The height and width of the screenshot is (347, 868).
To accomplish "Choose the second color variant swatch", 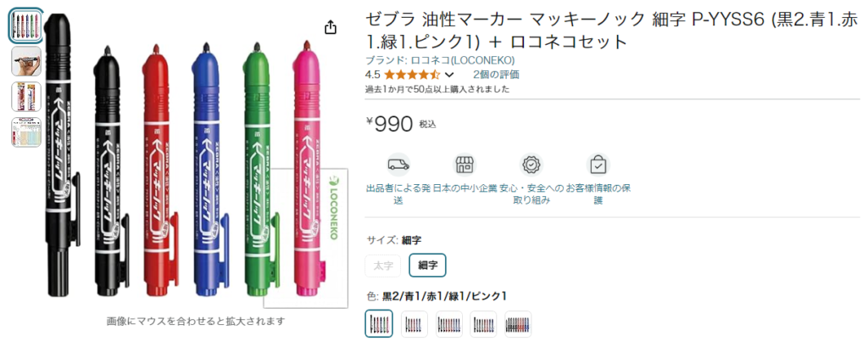I will click(x=415, y=323).
